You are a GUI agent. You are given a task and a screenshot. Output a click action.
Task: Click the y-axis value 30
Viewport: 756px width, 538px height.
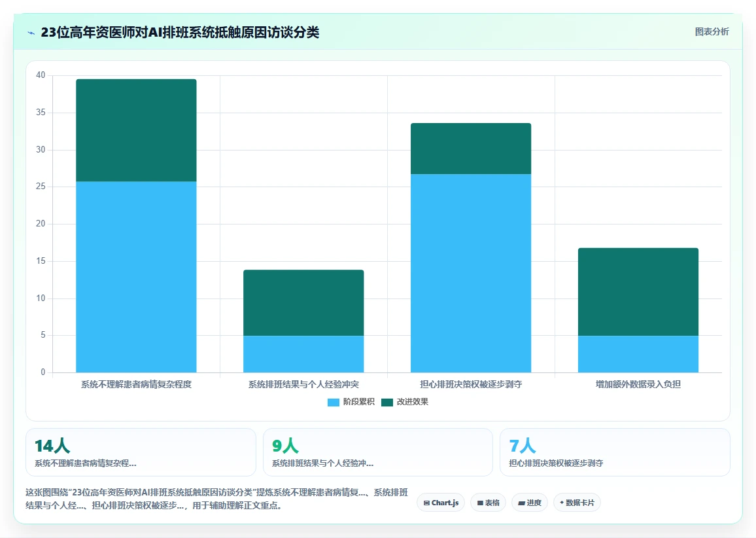click(41, 150)
